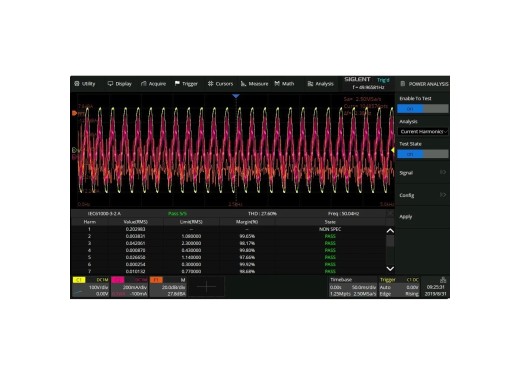This screenshot has width=520, height=380.
Task: Open the Acquire menu
Action: pyautogui.click(x=153, y=84)
